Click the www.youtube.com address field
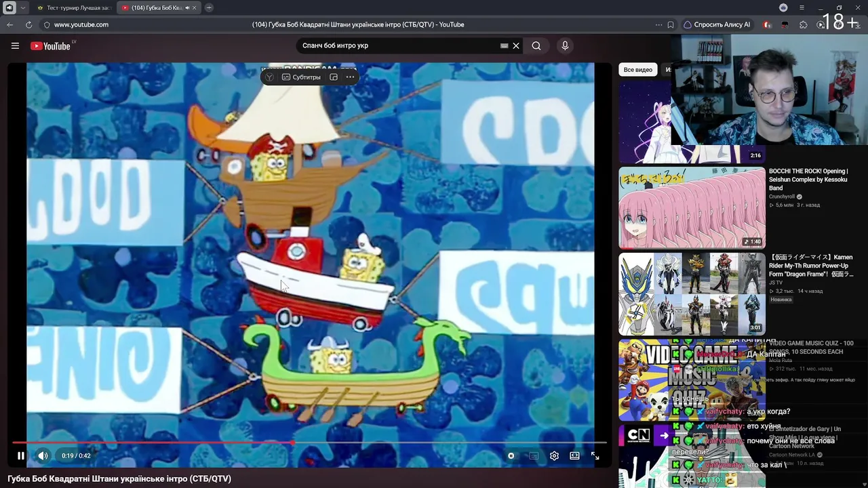Image resolution: width=868 pixels, height=488 pixels. pos(81,24)
